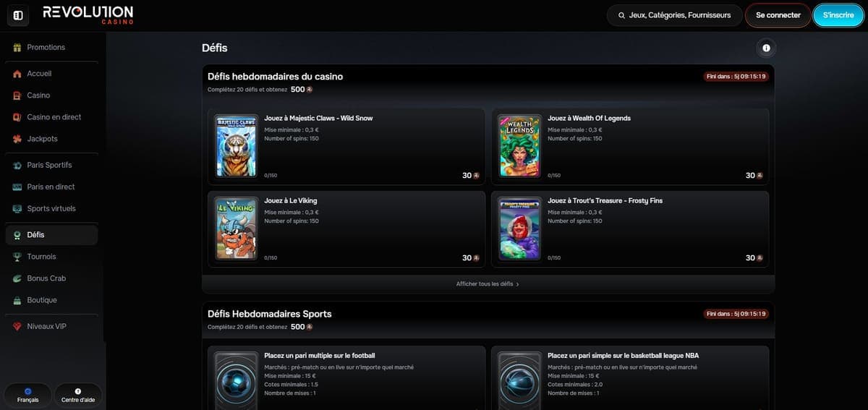The width and height of the screenshot is (868, 410).
Task: Click coin icon beside sports 500 reward
Action: point(310,327)
